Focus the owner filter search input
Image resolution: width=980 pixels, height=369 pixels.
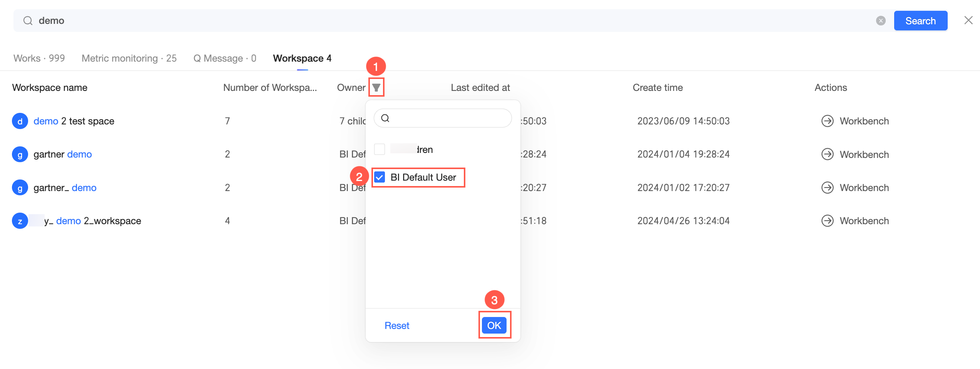tap(443, 118)
